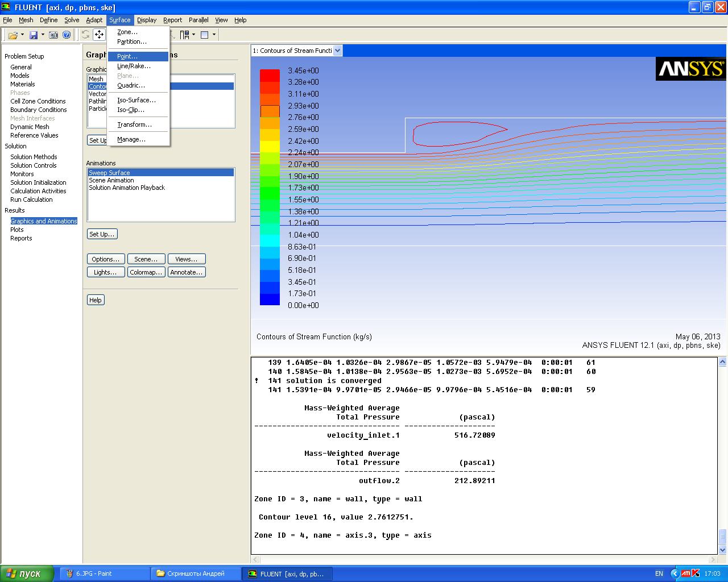Click the FLUENT title bar application icon
The image size is (728, 582).
click(6, 7)
